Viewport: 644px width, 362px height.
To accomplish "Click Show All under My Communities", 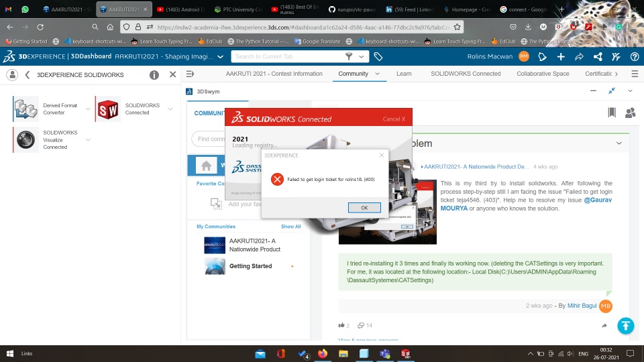I will (x=290, y=227).
